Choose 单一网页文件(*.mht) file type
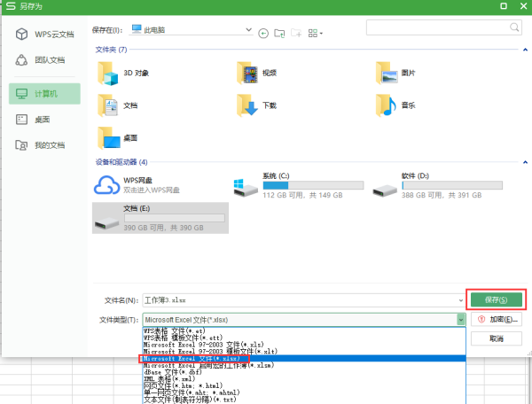532x404 pixels. [x=304, y=392]
